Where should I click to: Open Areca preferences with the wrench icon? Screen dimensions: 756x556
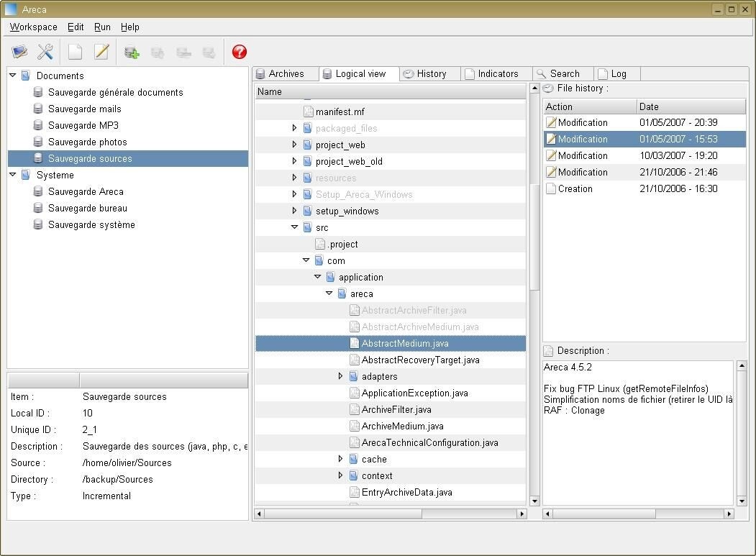45,51
